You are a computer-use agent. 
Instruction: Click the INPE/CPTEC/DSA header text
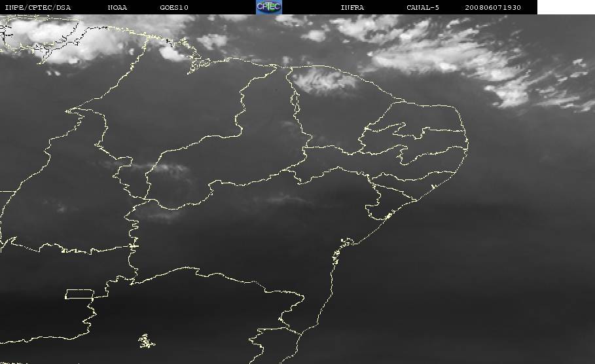click(38, 8)
